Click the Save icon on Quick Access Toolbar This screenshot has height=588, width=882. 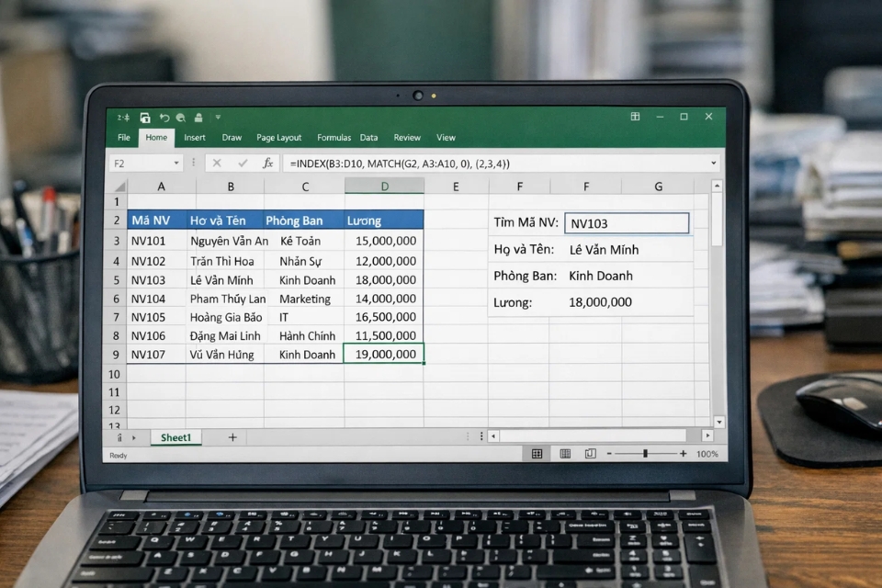145,118
